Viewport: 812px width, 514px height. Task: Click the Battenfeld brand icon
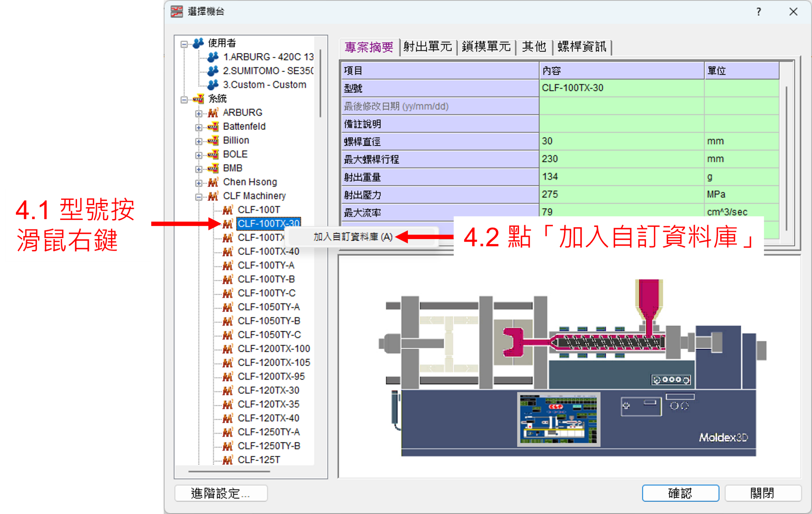[x=213, y=127]
